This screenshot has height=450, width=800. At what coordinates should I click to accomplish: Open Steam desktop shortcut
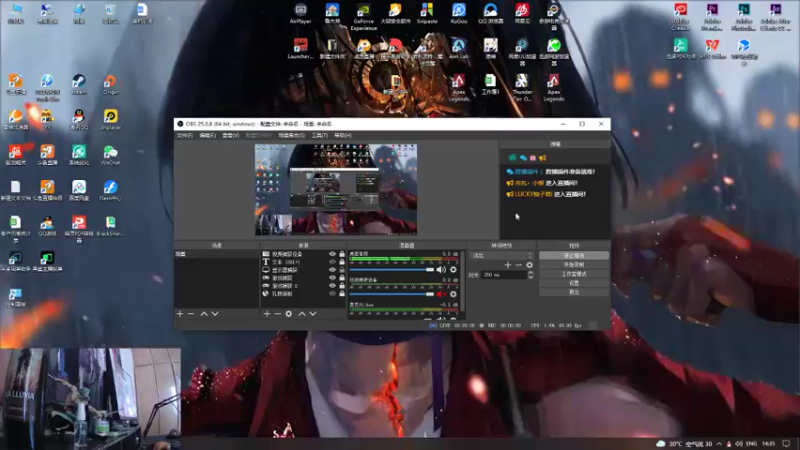coord(79,85)
